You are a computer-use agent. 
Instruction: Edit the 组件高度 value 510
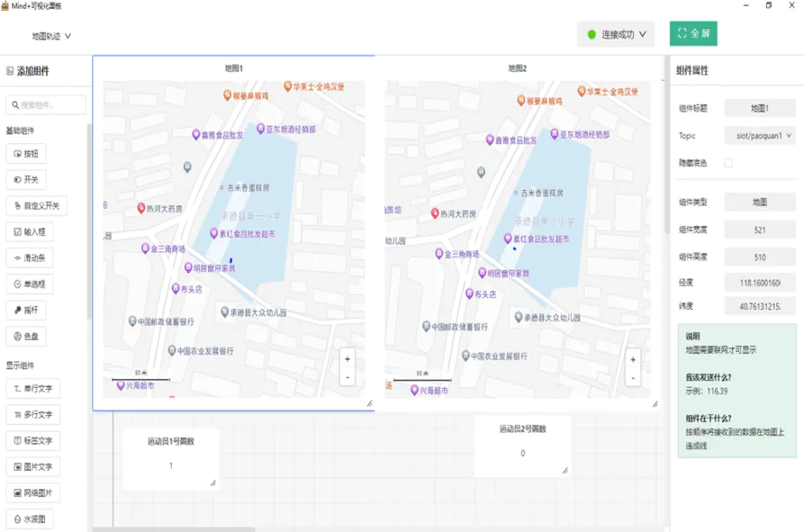(760, 257)
